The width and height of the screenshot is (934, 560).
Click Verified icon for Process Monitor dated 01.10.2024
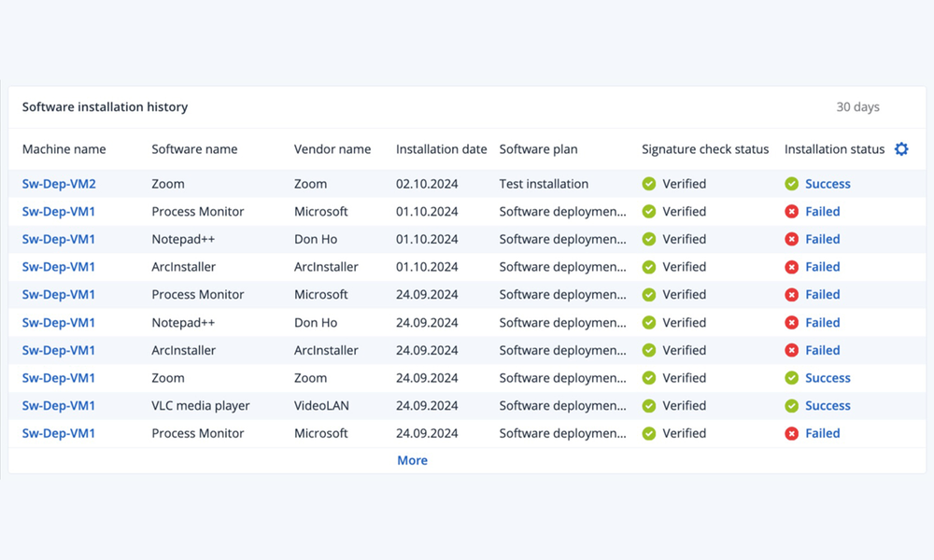coord(649,212)
